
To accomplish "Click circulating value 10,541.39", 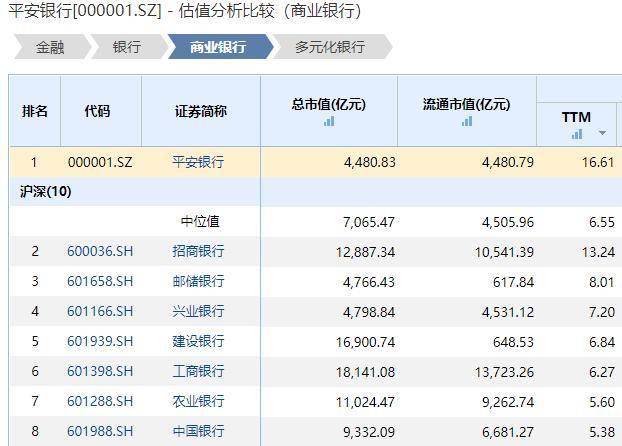I will pos(505,252).
